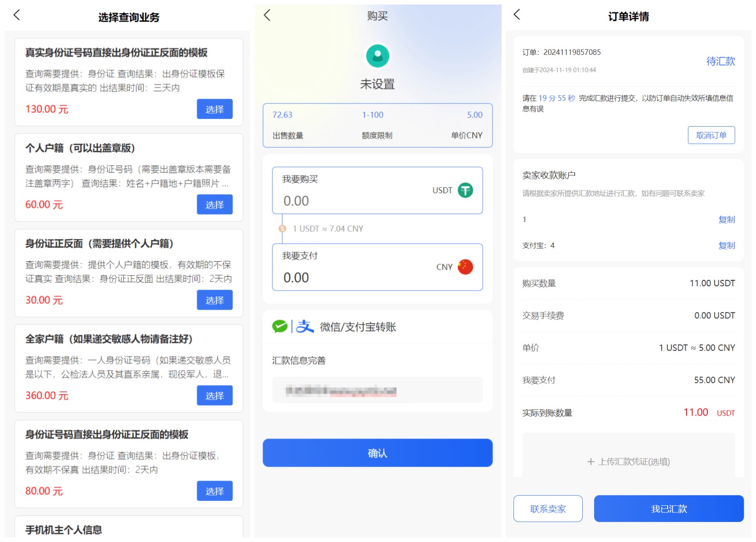The height and width of the screenshot is (542, 756).
Task: Go back from the 选择查询业务 screen
Action: [17, 15]
